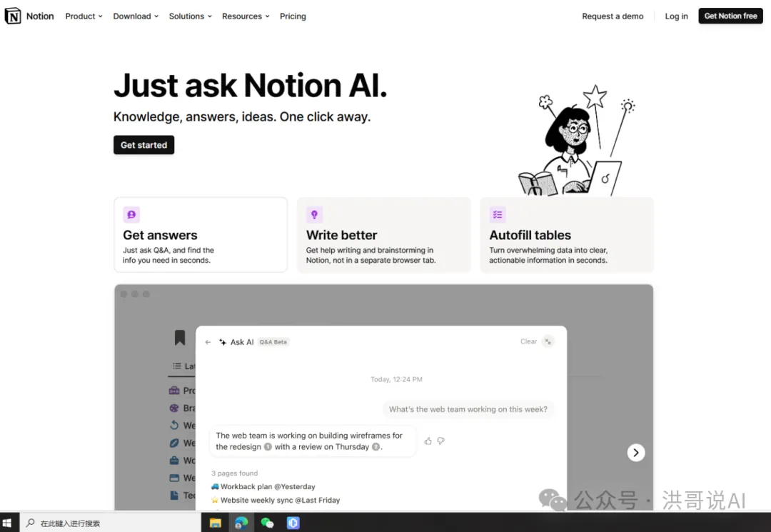
Task: Click the thumbs down feedback icon
Action: click(x=440, y=441)
